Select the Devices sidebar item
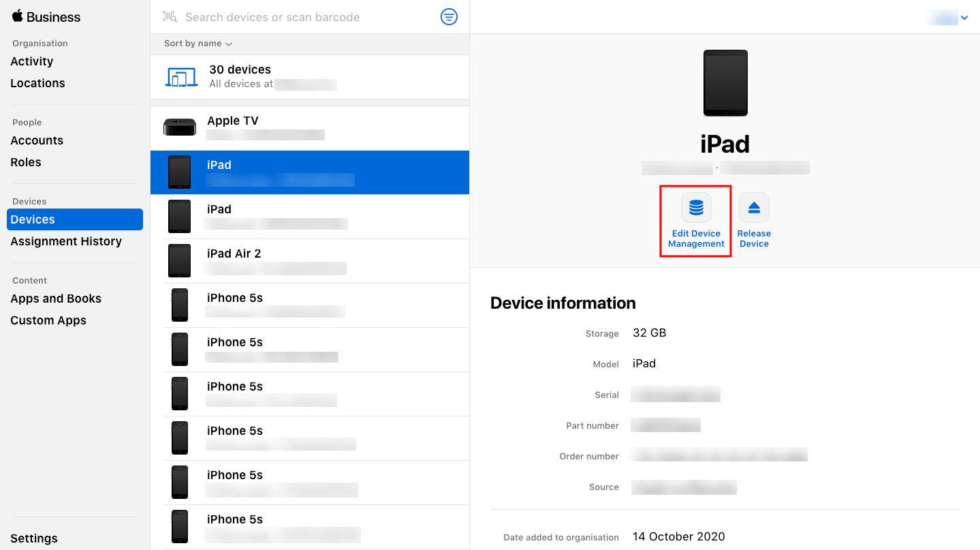This screenshot has width=980, height=550. [75, 219]
